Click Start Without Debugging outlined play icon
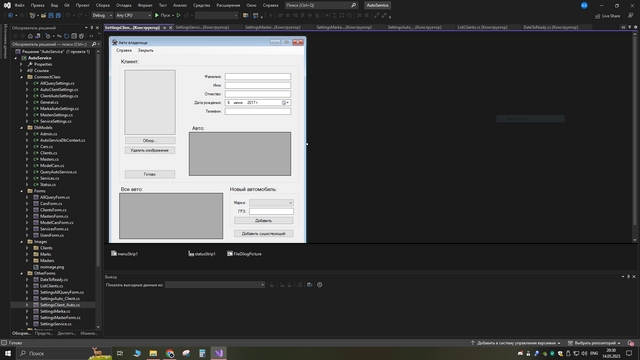 (178, 16)
